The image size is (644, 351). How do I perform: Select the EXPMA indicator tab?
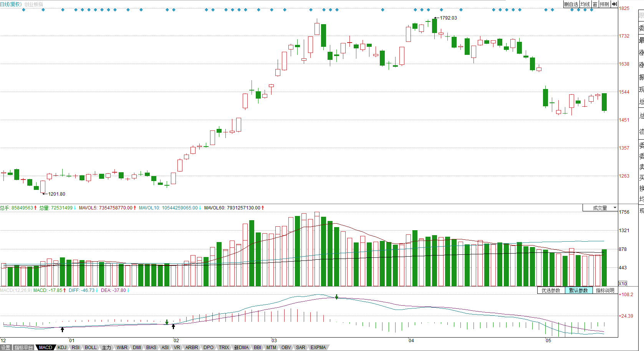tap(318, 348)
